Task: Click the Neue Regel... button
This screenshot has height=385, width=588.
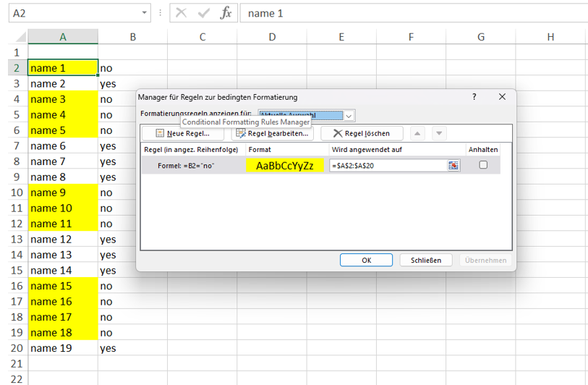Action: pyautogui.click(x=183, y=134)
